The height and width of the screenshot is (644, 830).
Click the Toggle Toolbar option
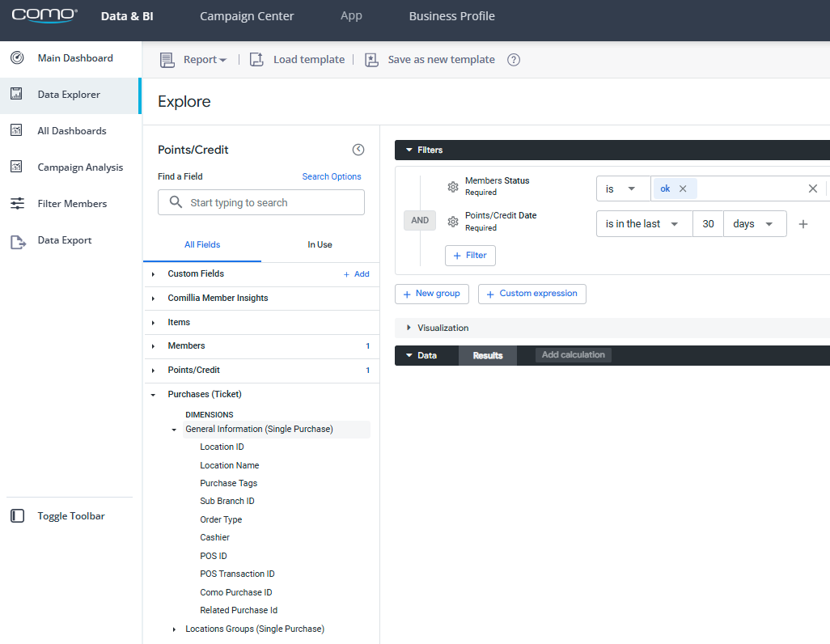[70, 516]
